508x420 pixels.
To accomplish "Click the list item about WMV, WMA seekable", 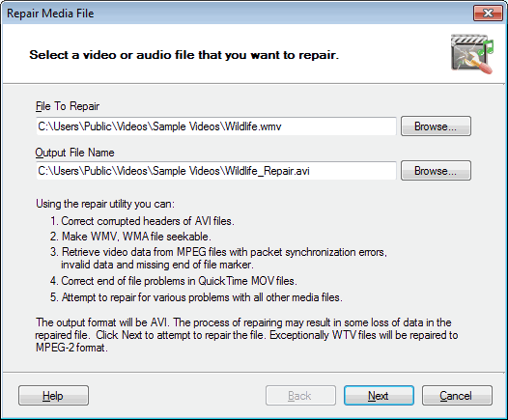I will (130, 237).
